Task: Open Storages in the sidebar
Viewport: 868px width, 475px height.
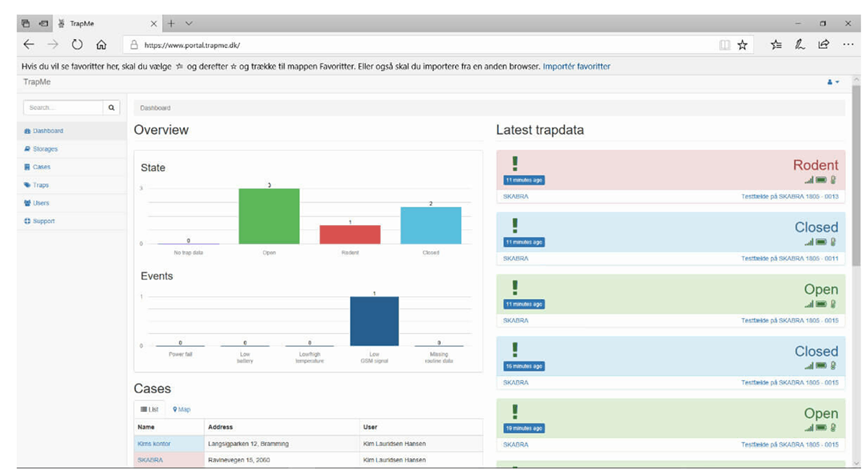Action: tap(45, 149)
